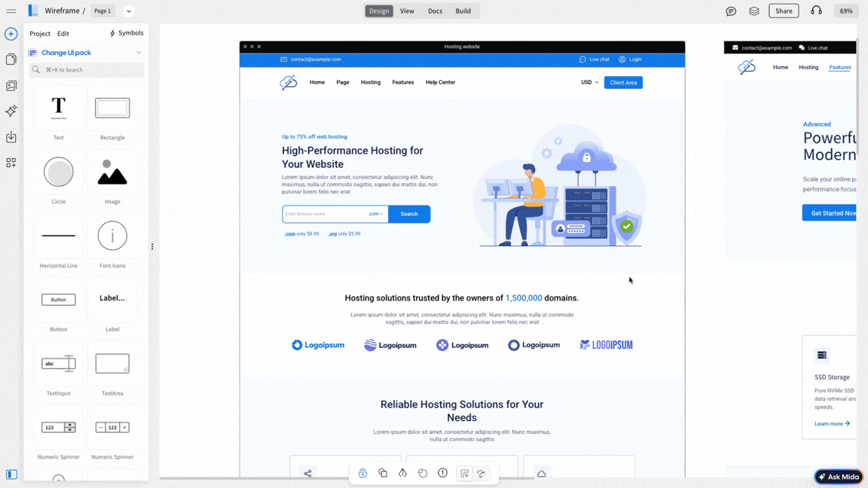Open the Pages panel icon in left sidebar
Screen dimensions: 868x488
(11, 59)
